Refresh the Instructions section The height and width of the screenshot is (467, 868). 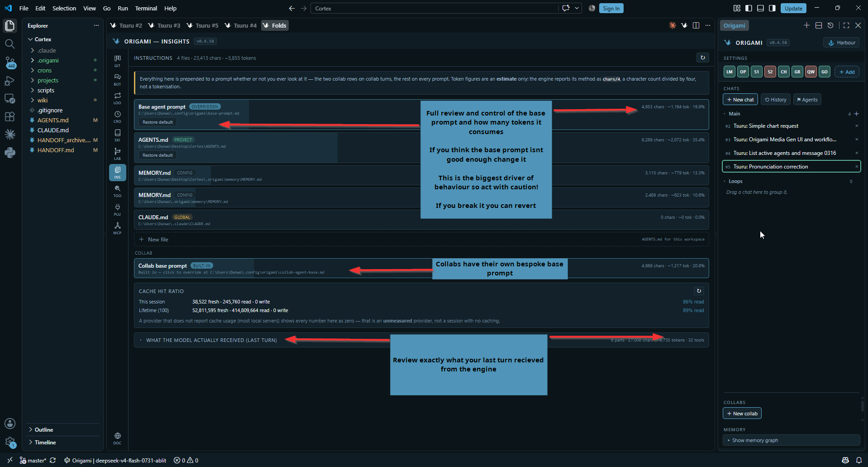tap(702, 58)
